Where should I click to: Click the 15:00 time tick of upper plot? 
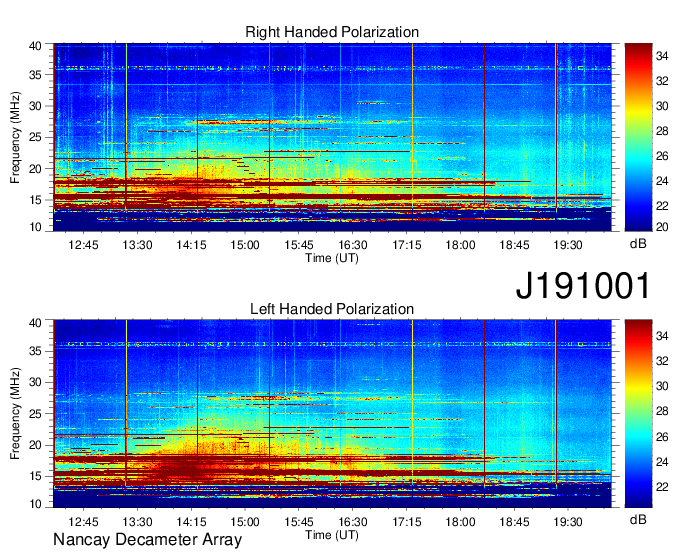point(245,245)
